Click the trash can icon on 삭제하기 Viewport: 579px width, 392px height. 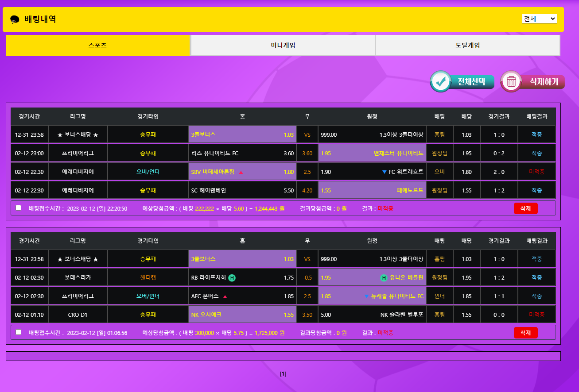coord(511,82)
